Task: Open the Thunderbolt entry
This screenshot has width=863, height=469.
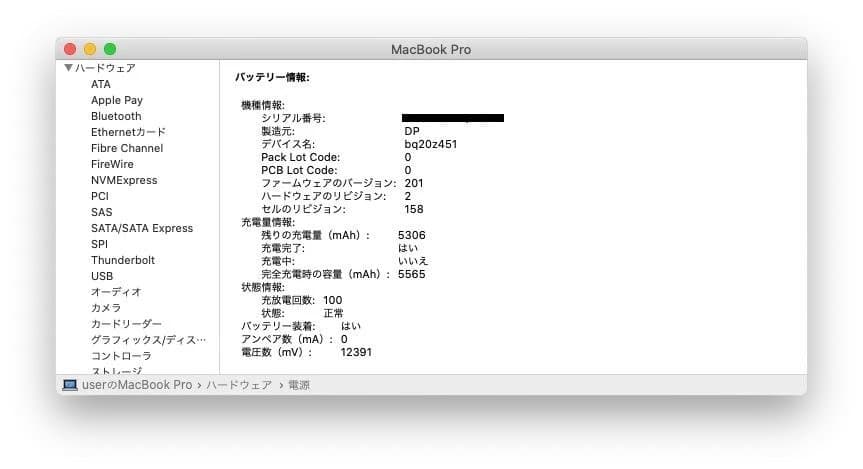Action: (123, 260)
